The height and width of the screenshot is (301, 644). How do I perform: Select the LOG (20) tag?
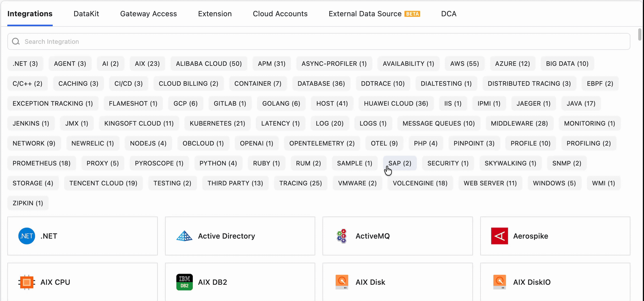click(330, 123)
